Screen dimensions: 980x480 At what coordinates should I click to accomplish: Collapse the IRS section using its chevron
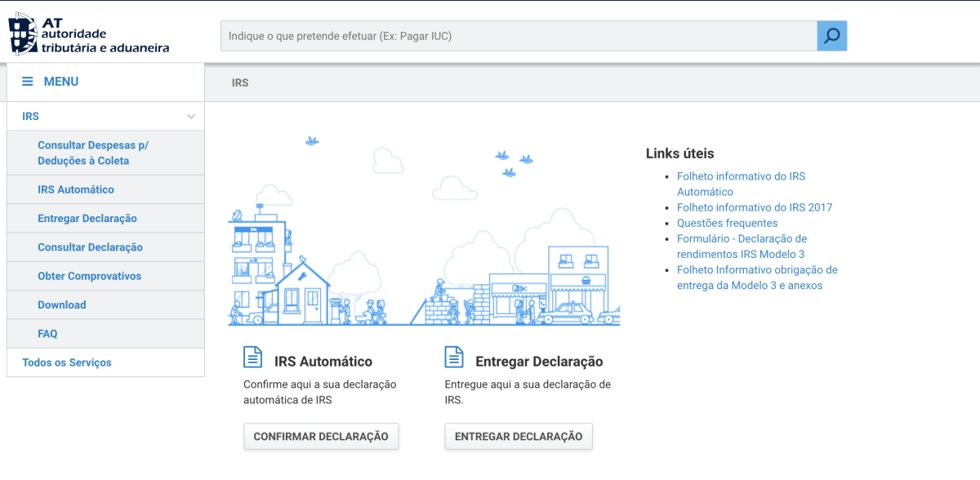pos(193,116)
